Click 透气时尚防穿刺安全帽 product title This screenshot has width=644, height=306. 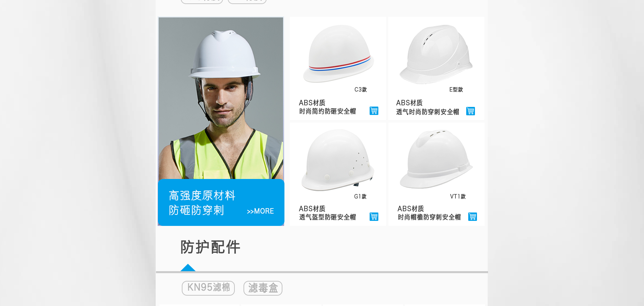click(427, 112)
